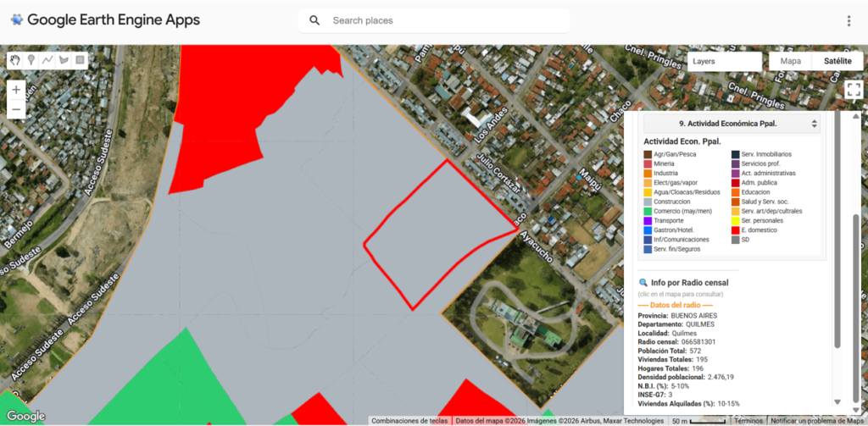Zoom out of the map

tap(16, 109)
